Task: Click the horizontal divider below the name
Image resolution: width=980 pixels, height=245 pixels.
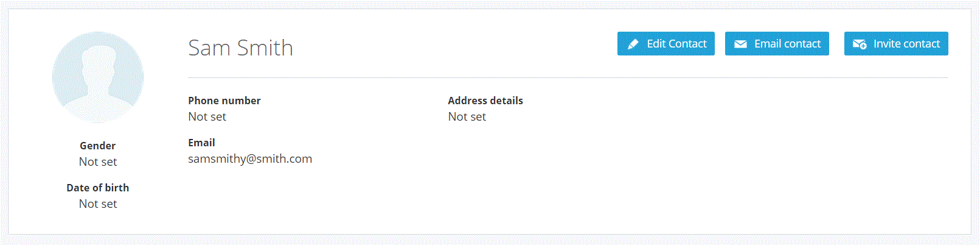Action: [568, 78]
